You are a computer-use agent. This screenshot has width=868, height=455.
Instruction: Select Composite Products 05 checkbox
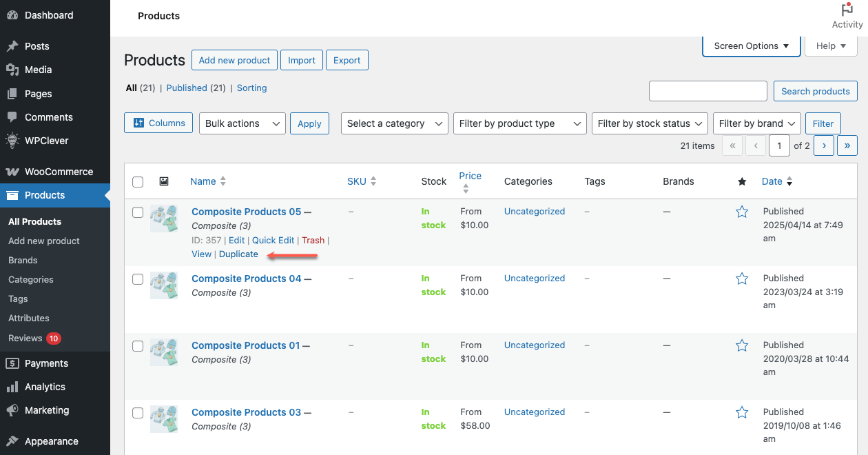click(x=138, y=212)
